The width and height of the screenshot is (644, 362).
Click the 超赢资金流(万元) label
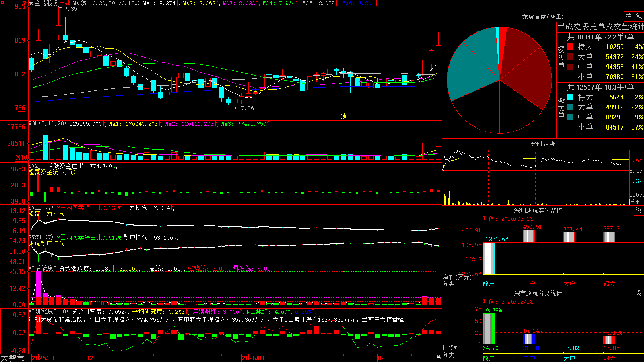click(52, 172)
